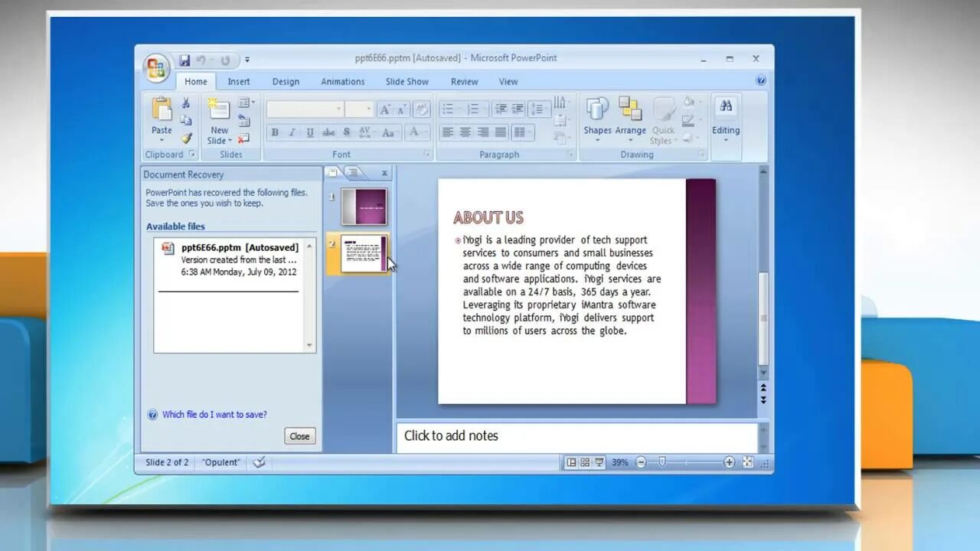Switch to the Slide Show tab
Image resolution: width=980 pixels, height=551 pixels.
pyautogui.click(x=407, y=82)
